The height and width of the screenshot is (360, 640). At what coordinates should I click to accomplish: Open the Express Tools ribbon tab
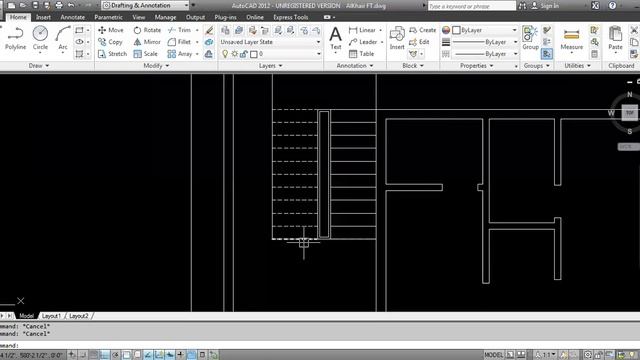point(291,17)
